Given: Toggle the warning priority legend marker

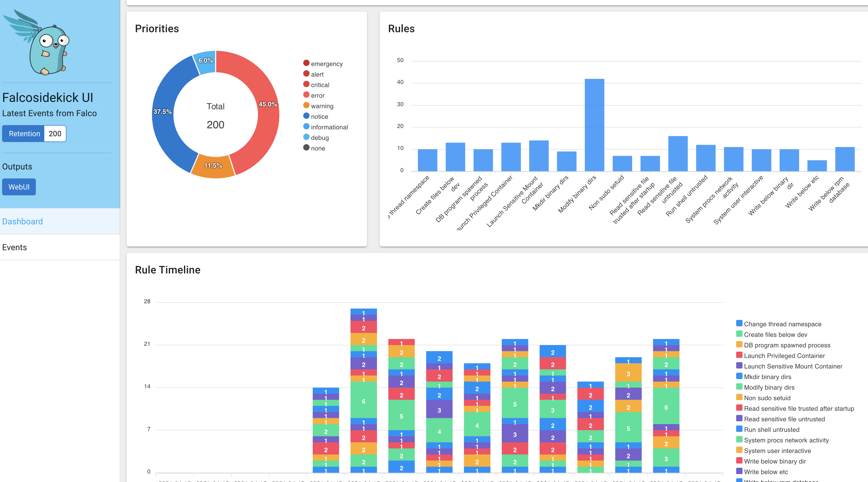Looking at the screenshot, I should [306, 105].
